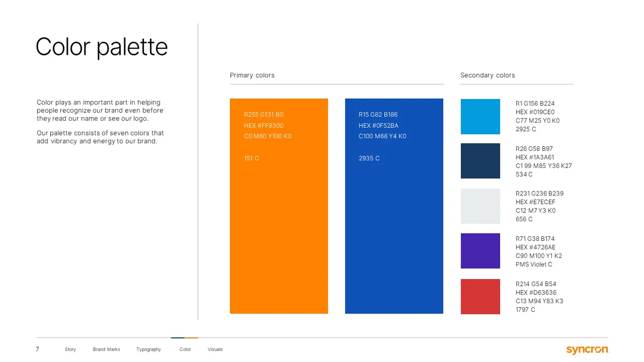644x362 pixels.
Task: Click the HEX #0F52BA value text
Action: (378, 125)
